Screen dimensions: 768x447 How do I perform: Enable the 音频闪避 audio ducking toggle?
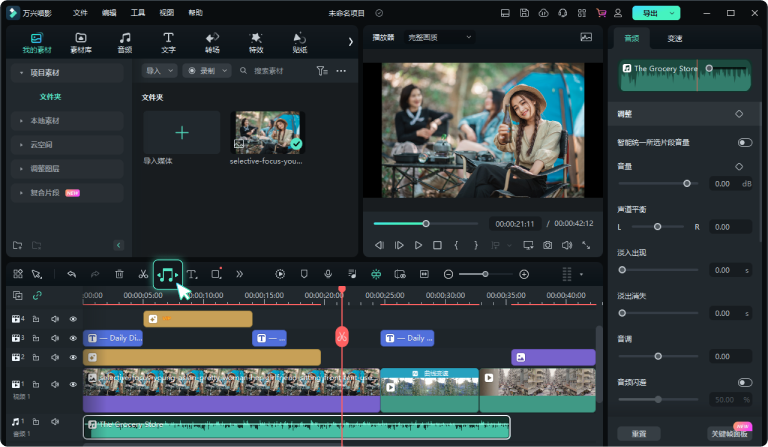click(x=744, y=382)
